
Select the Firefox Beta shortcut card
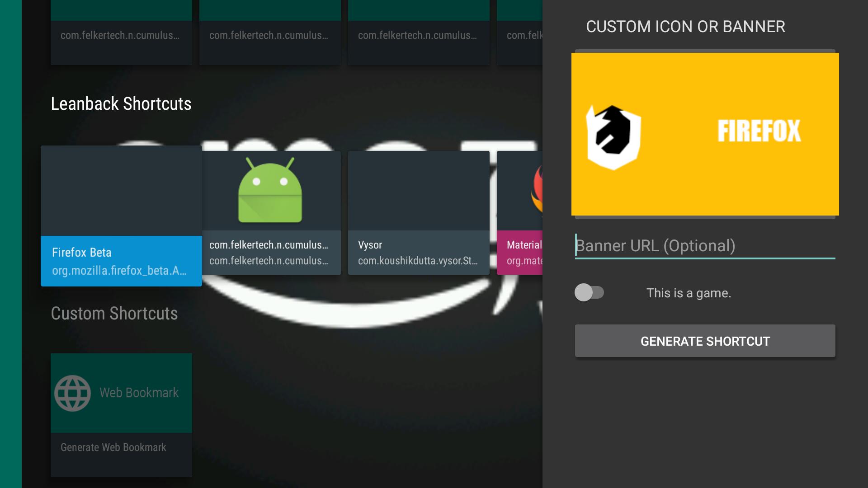click(x=121, y=216)
